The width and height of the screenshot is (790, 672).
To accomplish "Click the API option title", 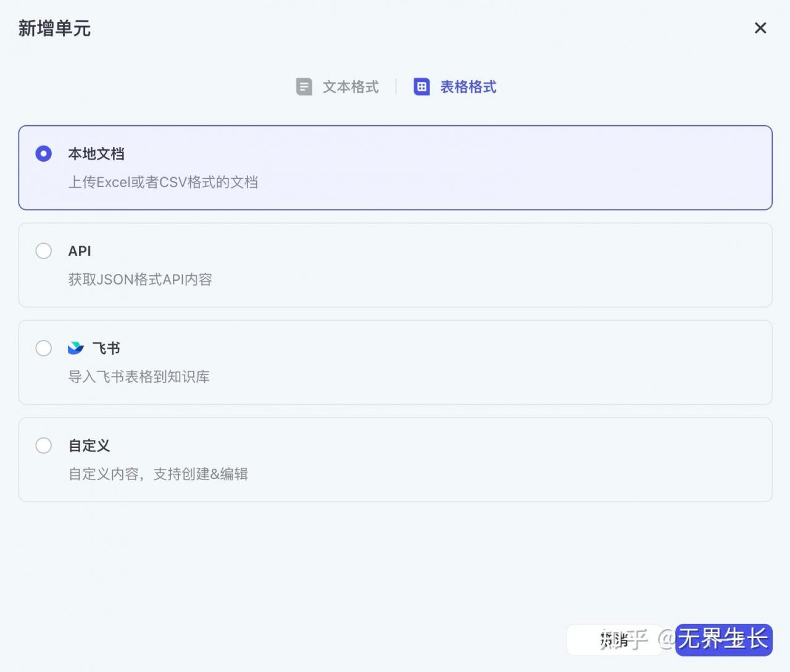I will coord(80,251).
